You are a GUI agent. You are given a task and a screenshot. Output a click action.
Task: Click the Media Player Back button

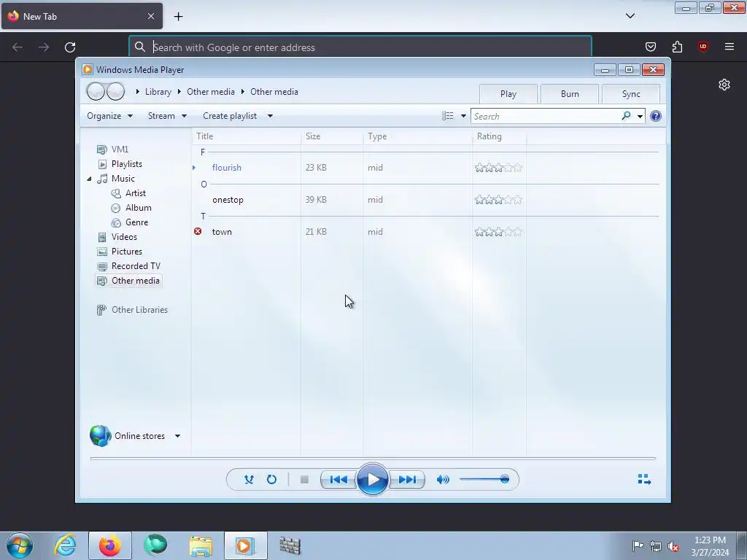[x=96, y=91]
